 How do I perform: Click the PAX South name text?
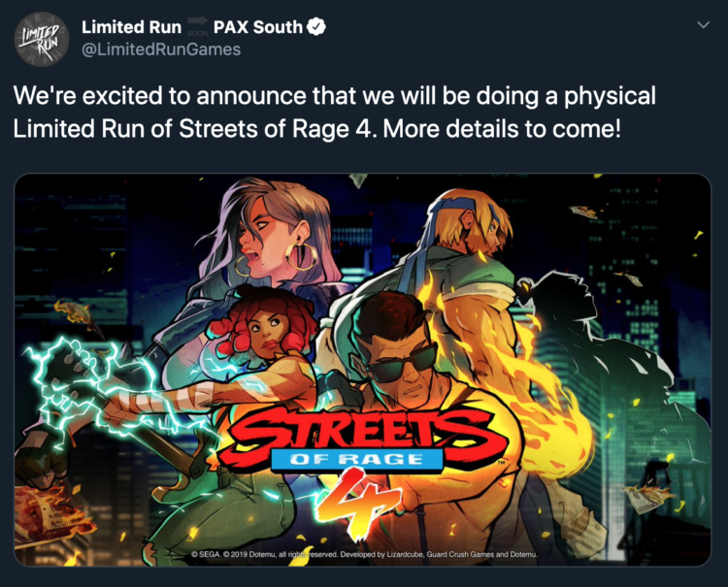pos(257,27)
